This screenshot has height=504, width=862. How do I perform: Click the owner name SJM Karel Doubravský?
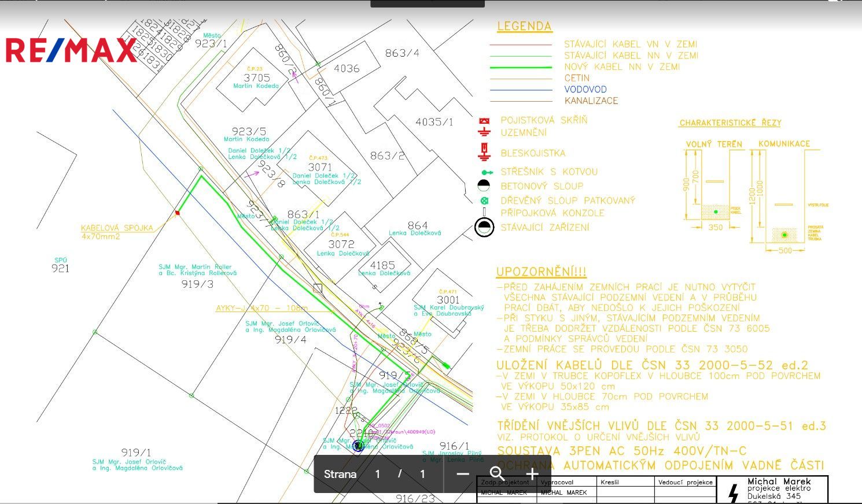point(449,307)
